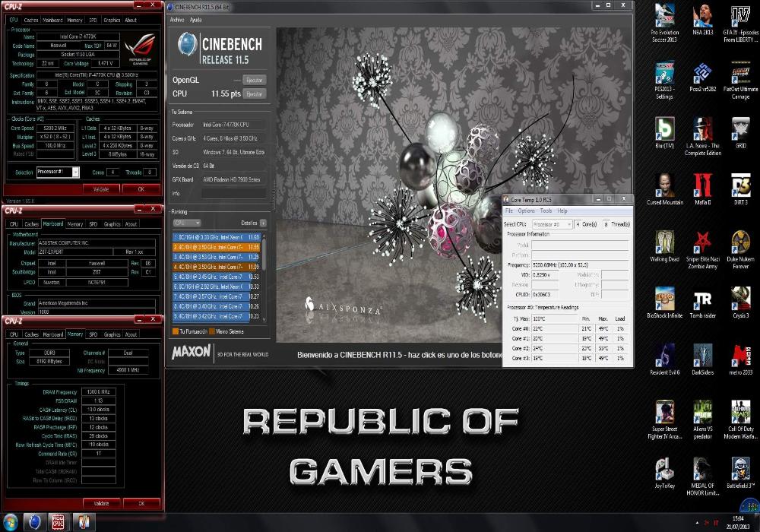This screenshot has width=760, height=532.
Task: Click the Cinebench ranking list scrollbar
Action: point(264,277)
